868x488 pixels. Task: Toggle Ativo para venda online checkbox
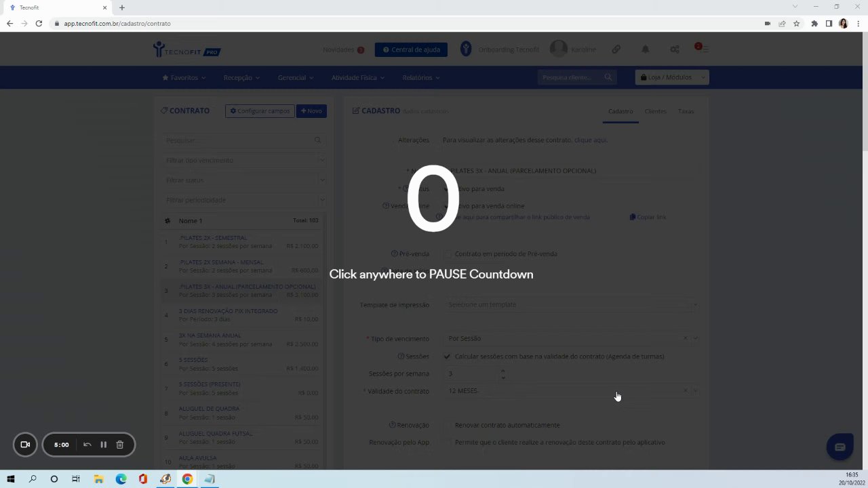(447, 206)
